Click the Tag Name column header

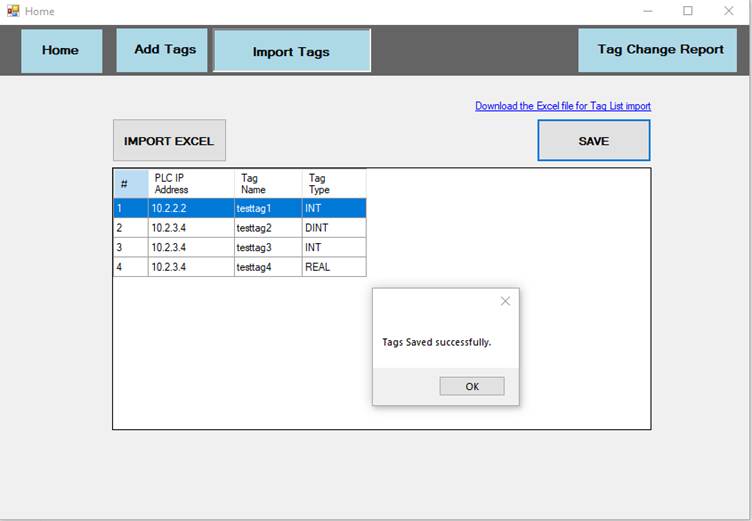(267, 183)
